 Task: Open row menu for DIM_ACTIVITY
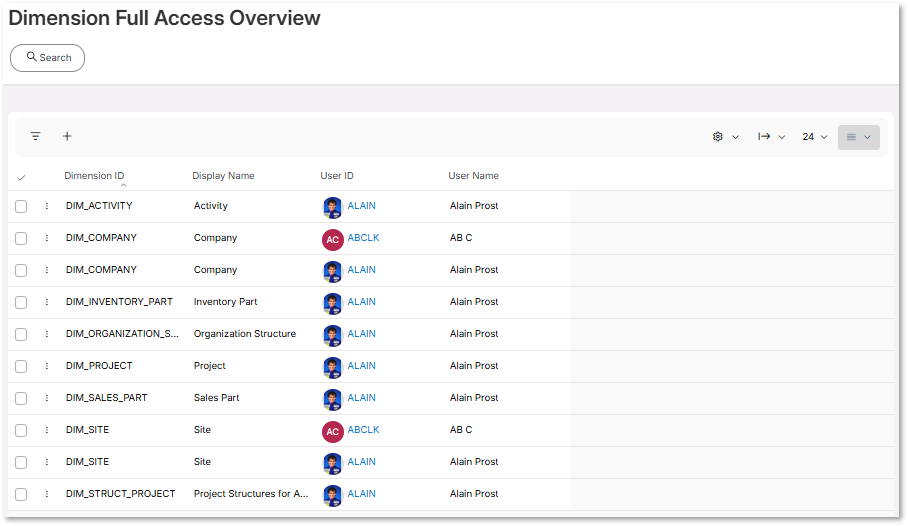(47, 206)
